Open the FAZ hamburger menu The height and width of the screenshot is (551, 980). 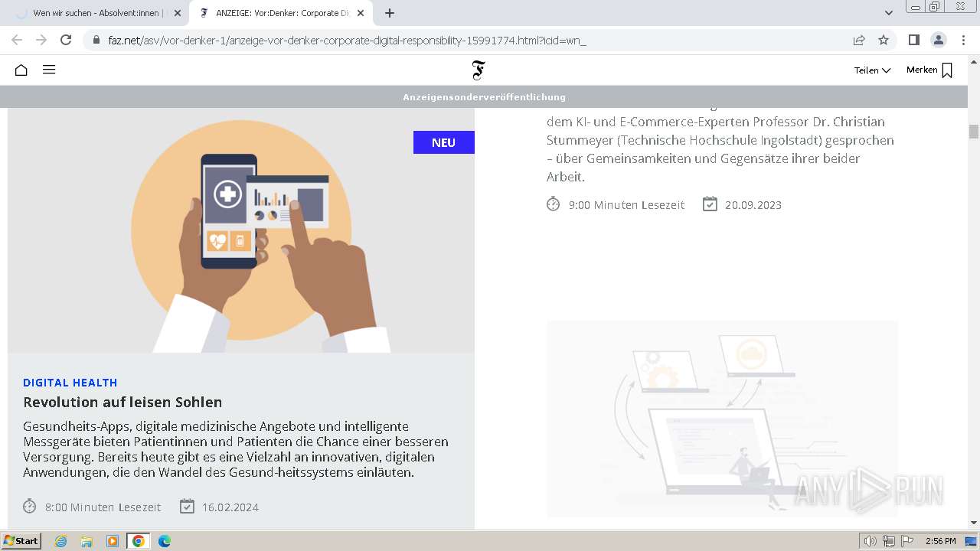(49, 70)
